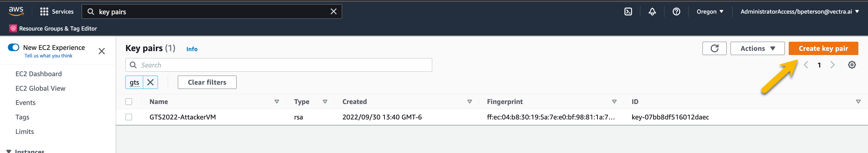Clear the key pairs search text
The image size is (868, 153).
333,11
